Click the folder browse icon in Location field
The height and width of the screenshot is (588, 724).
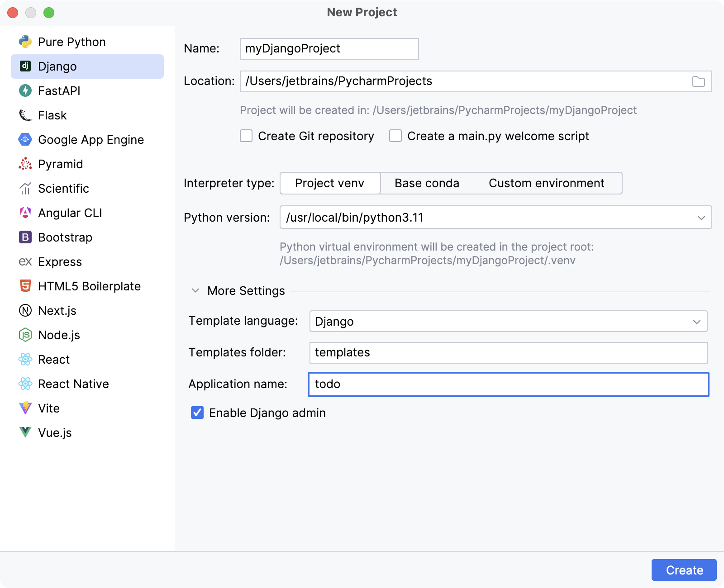pos(698,81)
